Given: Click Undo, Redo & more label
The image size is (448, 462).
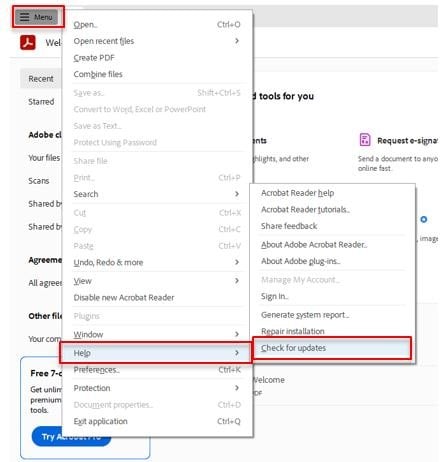Looking at the screenshot, I should (108, 262).
